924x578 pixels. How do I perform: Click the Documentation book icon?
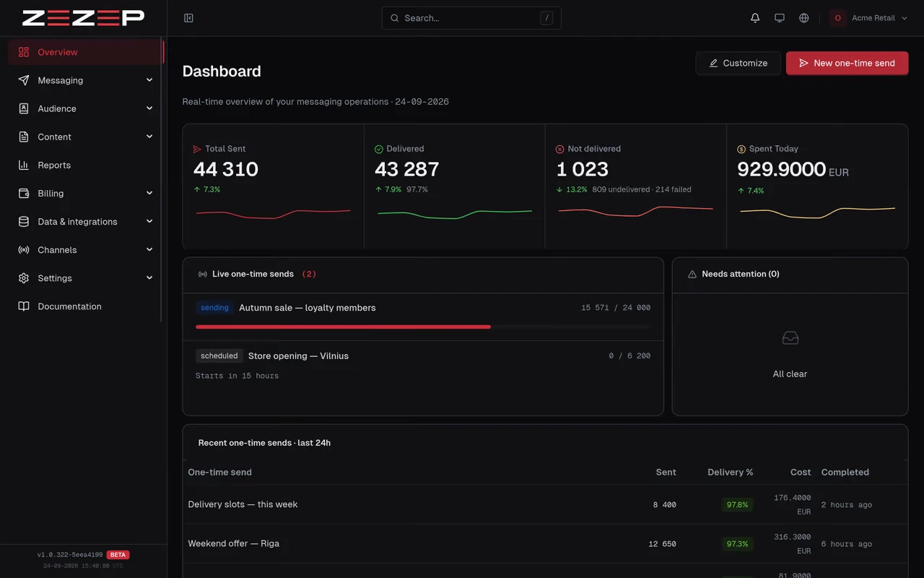click(x=24, y=306)
